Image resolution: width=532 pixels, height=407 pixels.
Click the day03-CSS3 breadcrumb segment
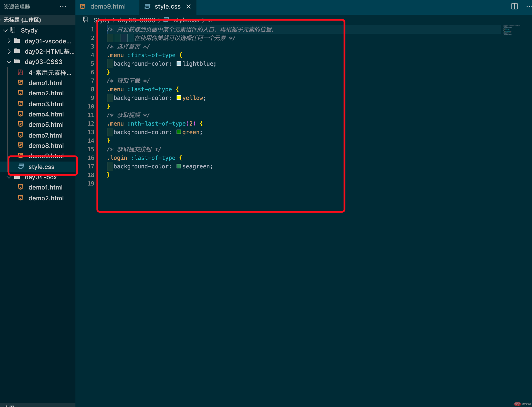136,20
